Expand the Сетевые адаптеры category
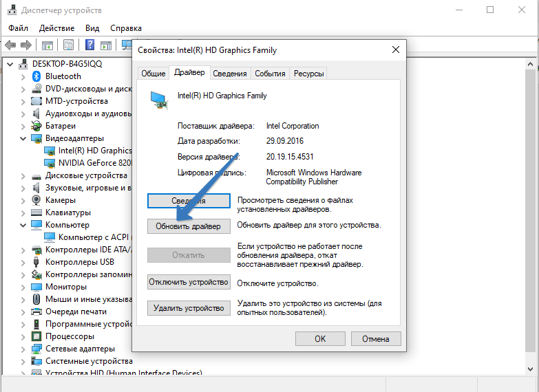The image size is (539, 392). tap(23, 349)
